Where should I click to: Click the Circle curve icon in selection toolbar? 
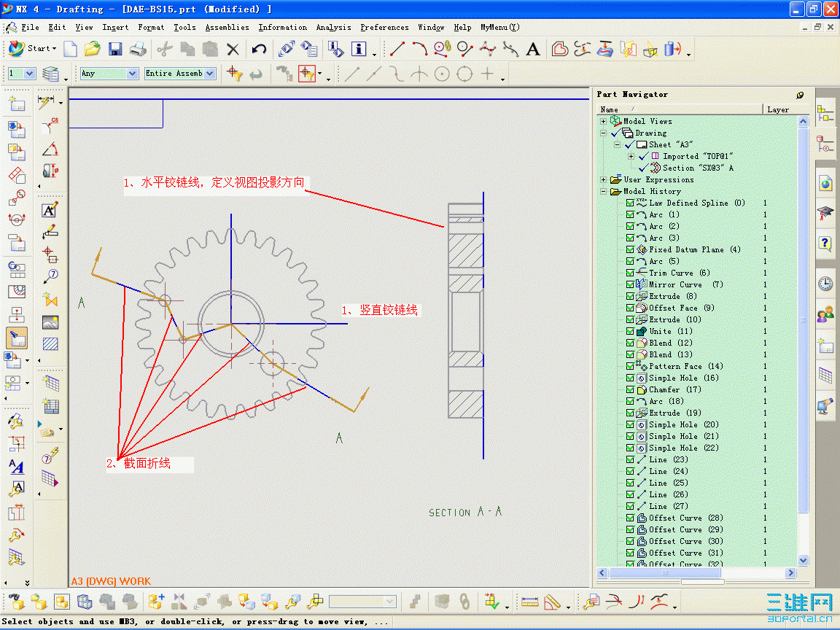pos(464,74)
